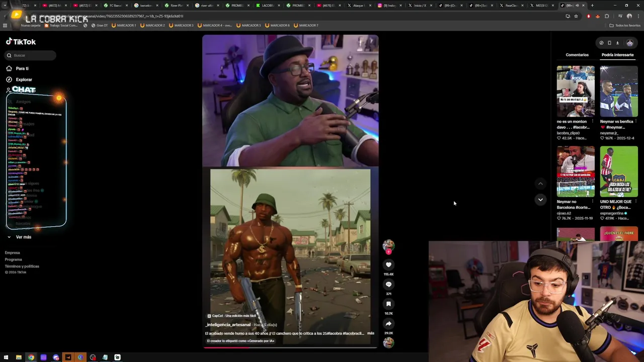Bookmark this page with the star icon
This screenshot has width=644, height=362.
coord(576,16)
